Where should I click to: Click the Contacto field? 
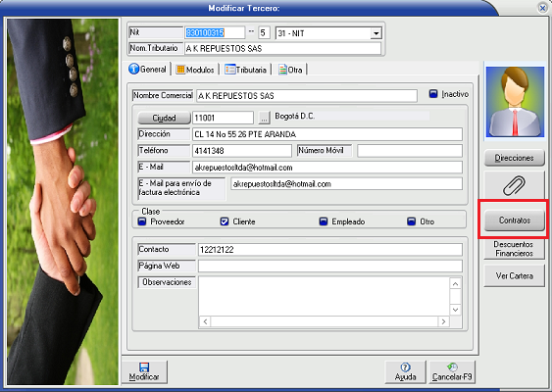point(330,250)
